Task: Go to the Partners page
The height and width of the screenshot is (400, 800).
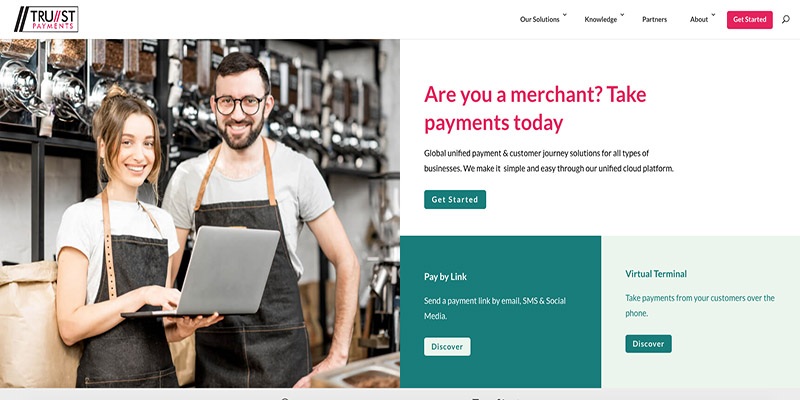Action: point(655,19)
